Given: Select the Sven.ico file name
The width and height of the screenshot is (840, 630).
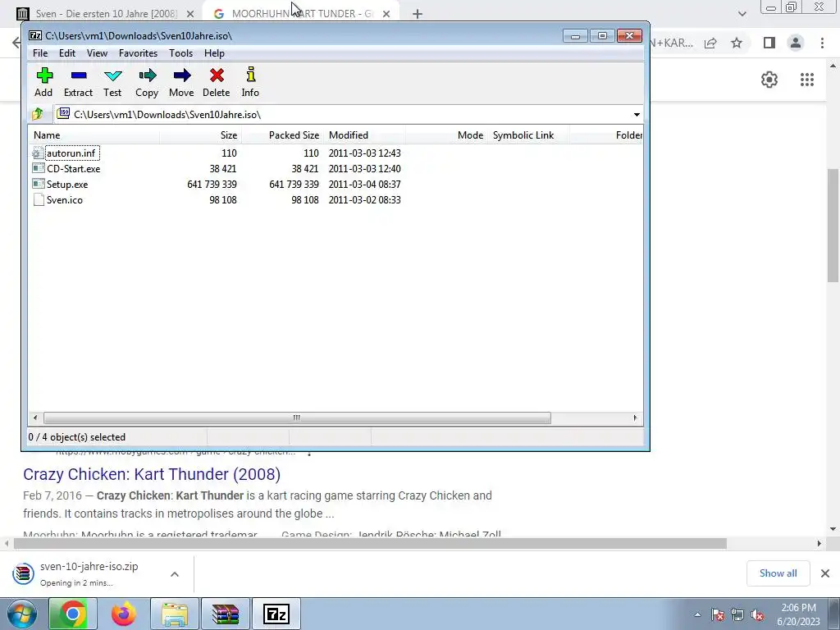Looking at the screenshot, I should tap(65, 200).
